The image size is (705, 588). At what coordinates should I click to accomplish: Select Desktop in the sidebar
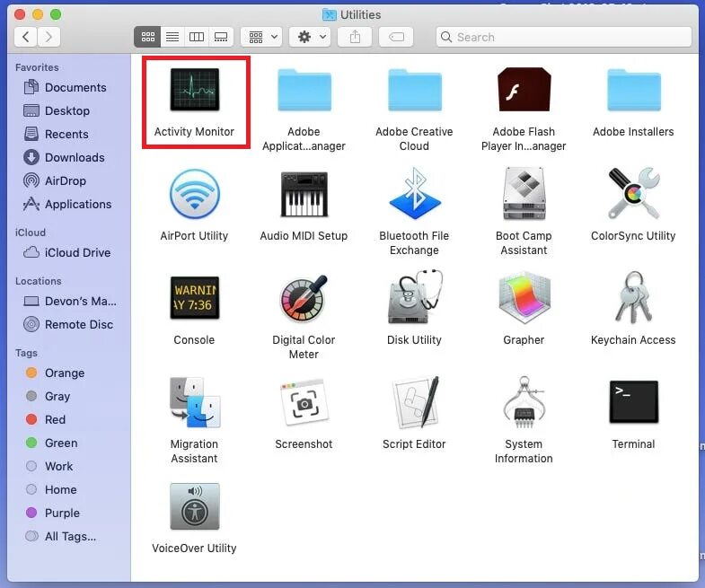pos(68,110)
